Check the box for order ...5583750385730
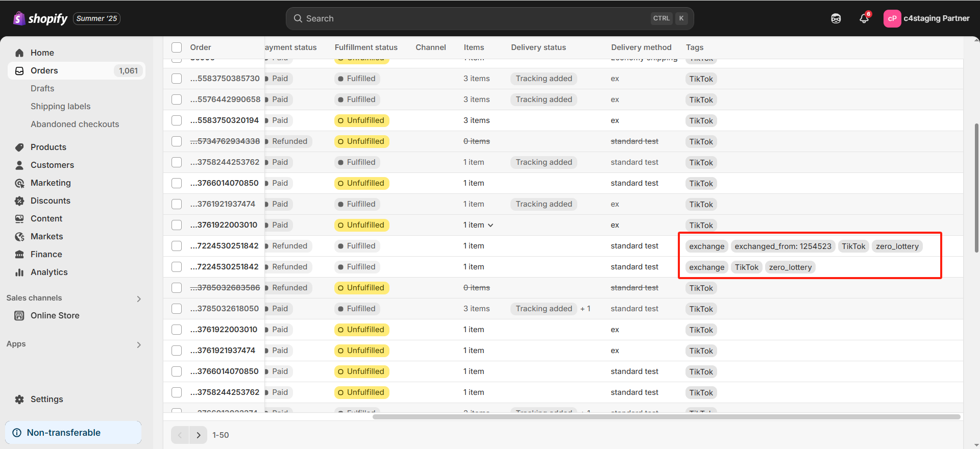The width and height of the screenshot is (980, 449). coord(177,79)
